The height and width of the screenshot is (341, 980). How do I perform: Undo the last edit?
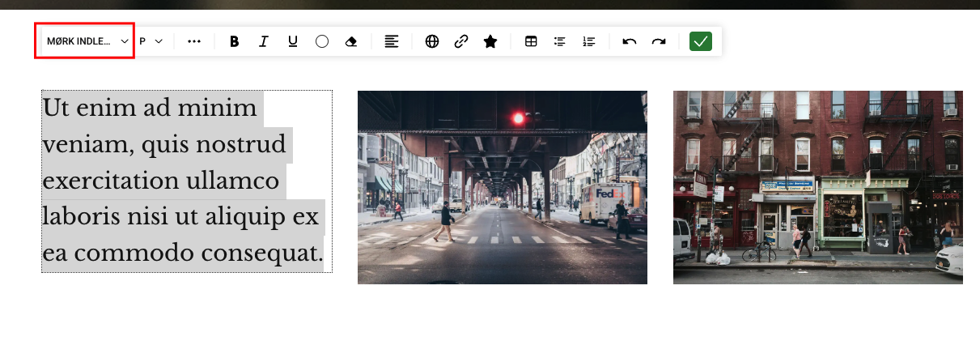[x=630, y=41]
